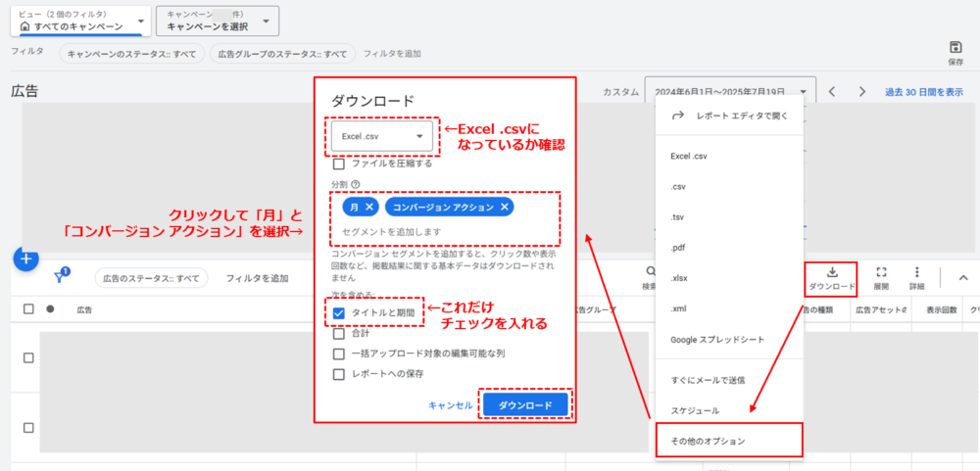Viewport: 980px width, 471px height.
Task: Go to next date range arrow
Action: [x=861, y=92]
